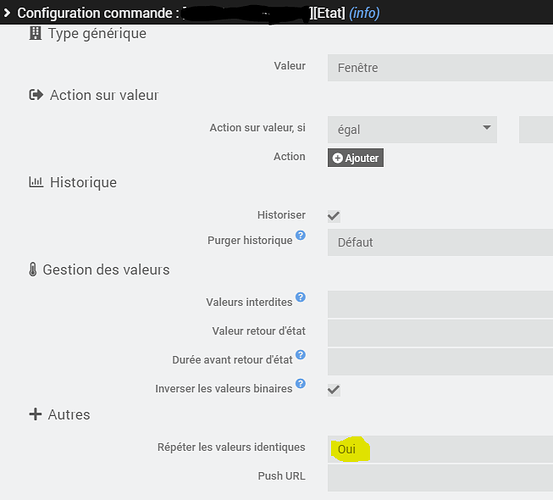The height and width of the screenshot is (500, 553).
Task: Open the help tooltip for Valeurs interdites
Action: [x=300, y=297]
